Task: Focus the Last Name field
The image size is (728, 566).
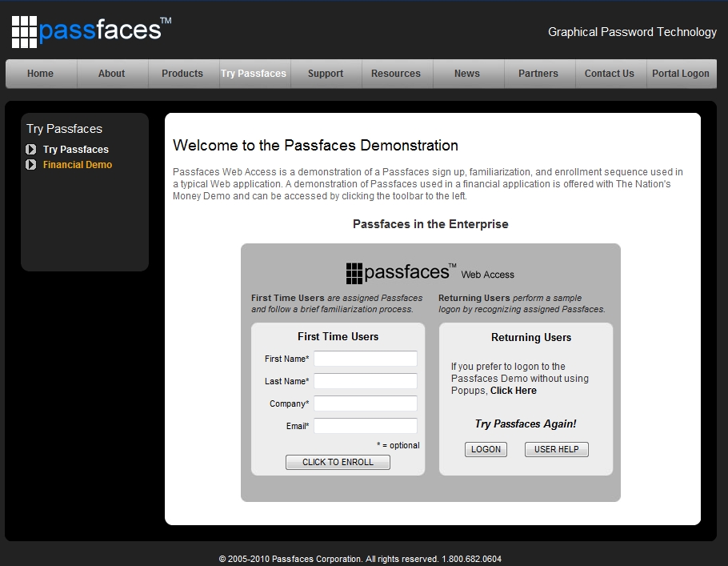Action: tap(366, 381)
